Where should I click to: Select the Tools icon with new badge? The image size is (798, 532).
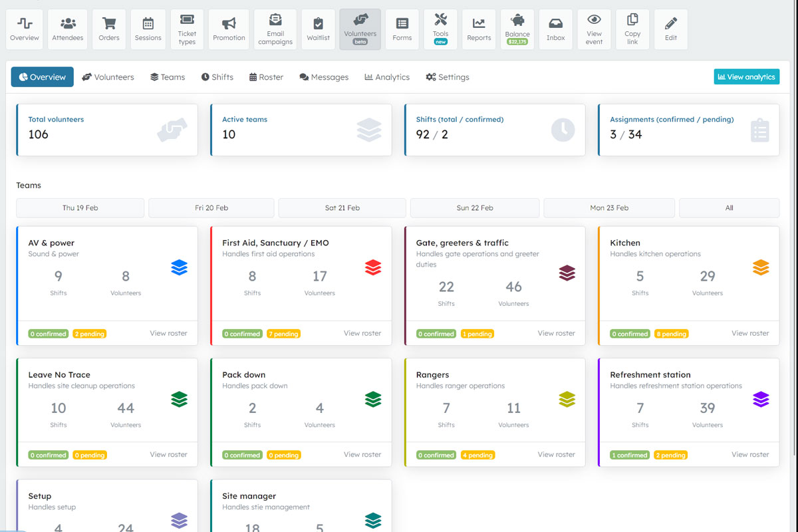[x=440, y=29]
